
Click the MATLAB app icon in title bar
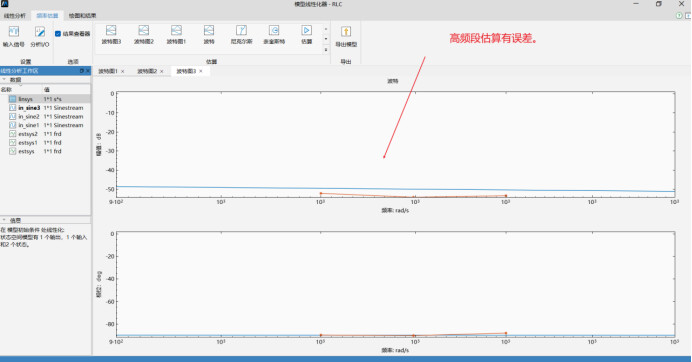pyautogui.click(x=5, y=4)
